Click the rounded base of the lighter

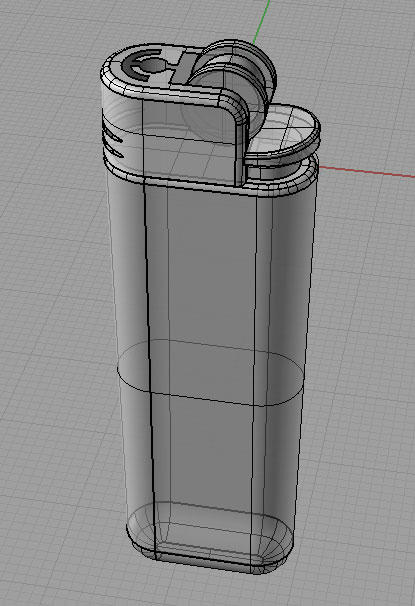click(209, 537)
